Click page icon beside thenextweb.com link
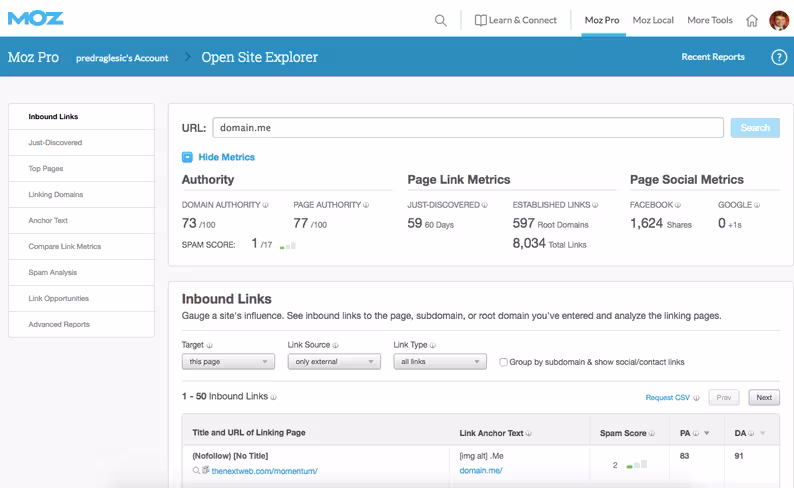 click(x=205, y=470)
